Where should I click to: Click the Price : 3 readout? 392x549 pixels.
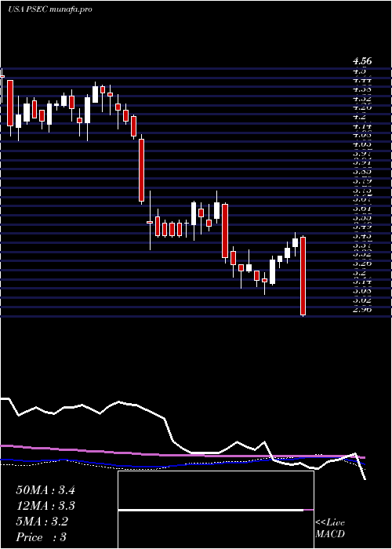pos(42,537)
